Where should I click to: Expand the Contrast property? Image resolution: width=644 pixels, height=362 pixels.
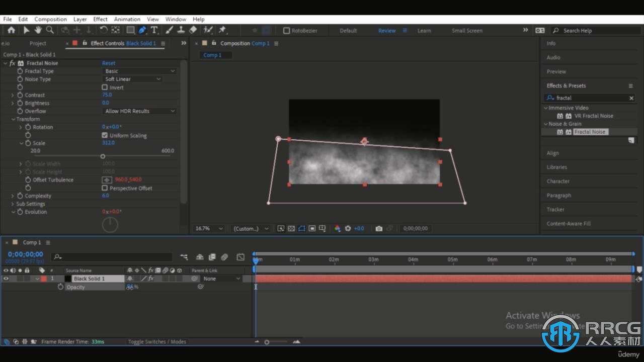pyautogui.click(x=13, y=95)
